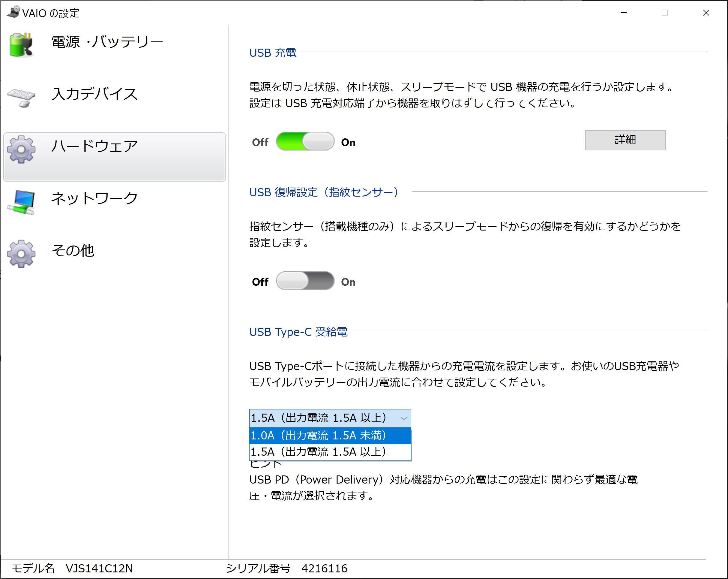Viewport: 728px width, 579px height.
Task: Click the Off label of USB 復帰設定
Action: click(260, 282)
